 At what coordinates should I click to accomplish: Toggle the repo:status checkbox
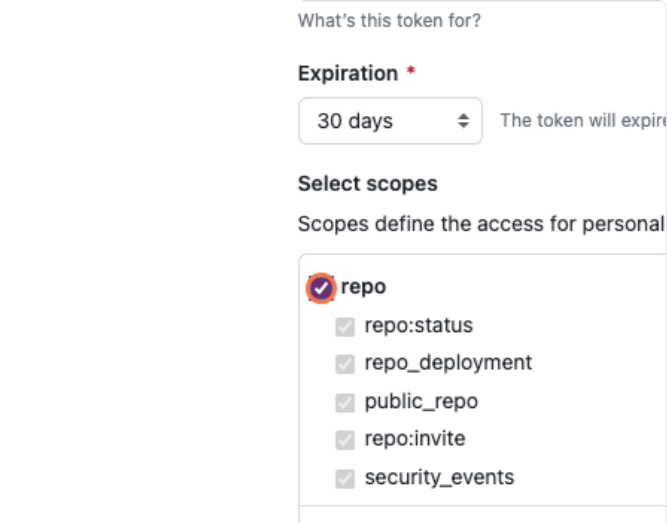pos(345,326)
